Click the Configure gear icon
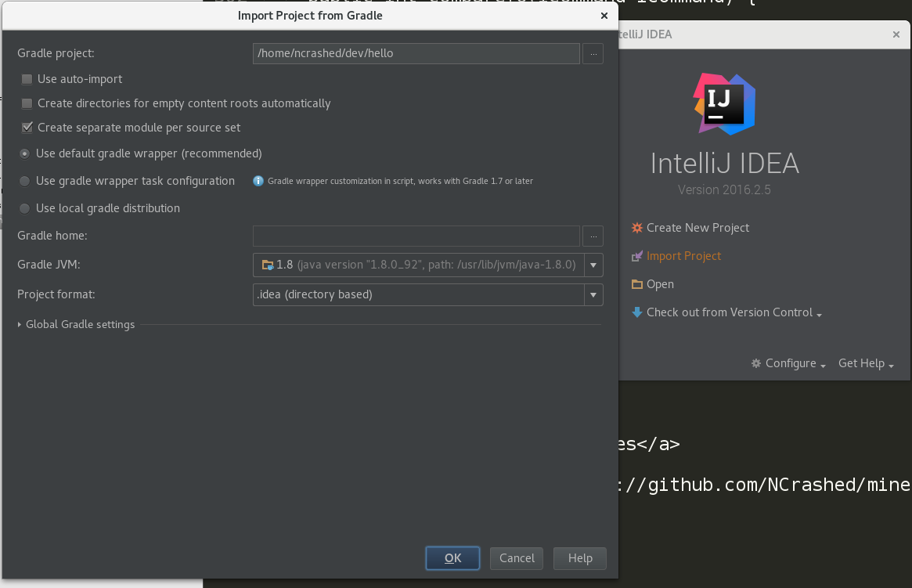Screen dimensions: 912x588 755,363
